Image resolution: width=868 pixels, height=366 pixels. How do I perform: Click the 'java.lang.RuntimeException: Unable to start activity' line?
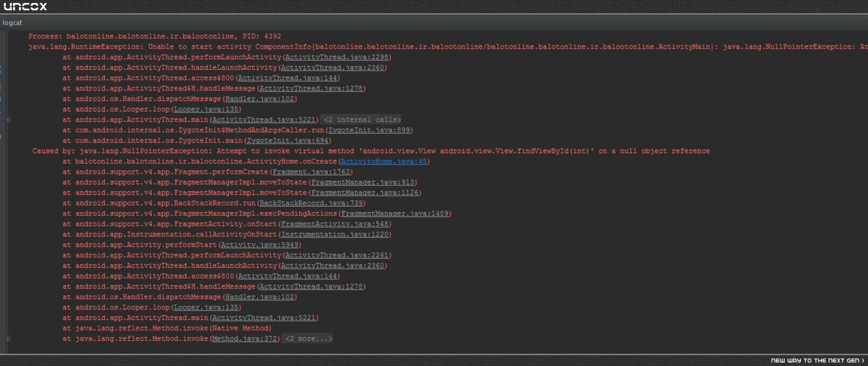tap(448, 47)
